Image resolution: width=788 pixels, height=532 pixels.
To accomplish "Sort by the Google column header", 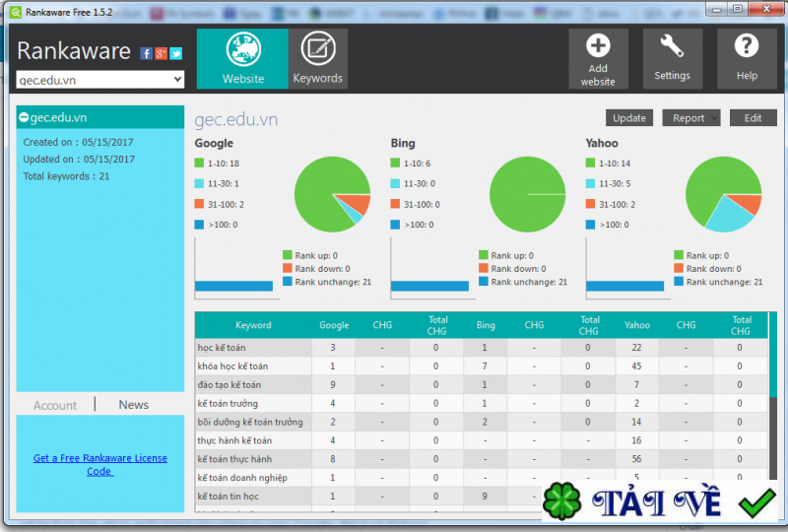I will point(334,325).
